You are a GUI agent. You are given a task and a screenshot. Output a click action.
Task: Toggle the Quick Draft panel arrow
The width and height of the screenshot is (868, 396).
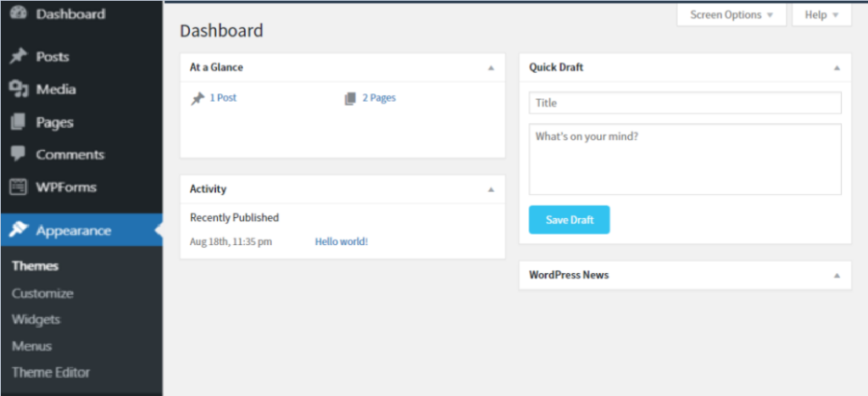point(837,67)
